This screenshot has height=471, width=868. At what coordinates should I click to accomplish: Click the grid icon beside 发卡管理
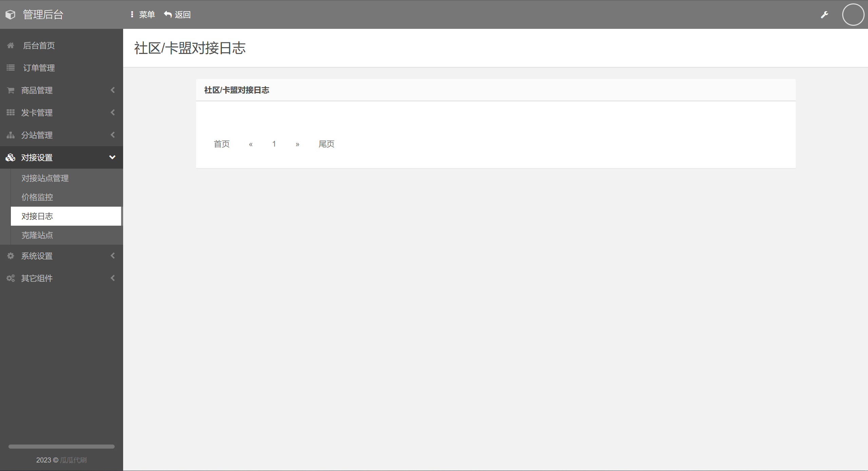tap(11, 113)
